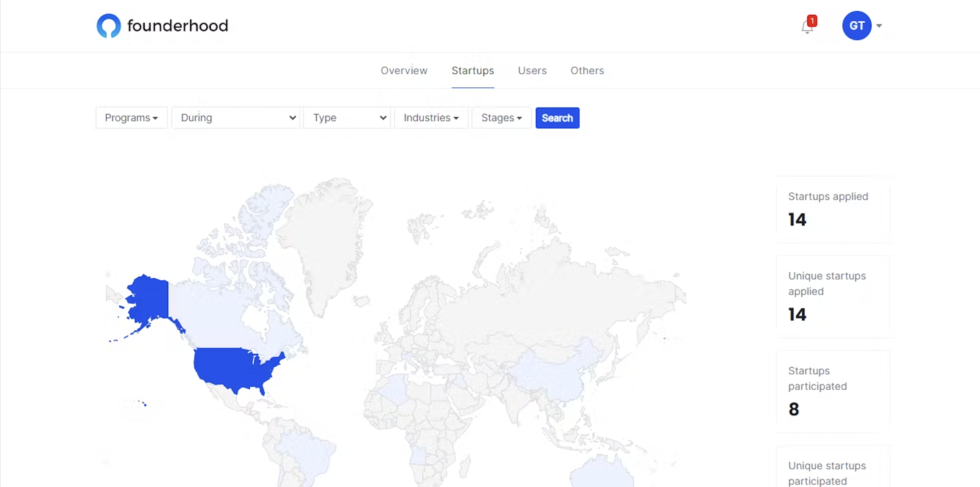Click the United States on map
The image size is (980, 487).
(x=228, y=367)
